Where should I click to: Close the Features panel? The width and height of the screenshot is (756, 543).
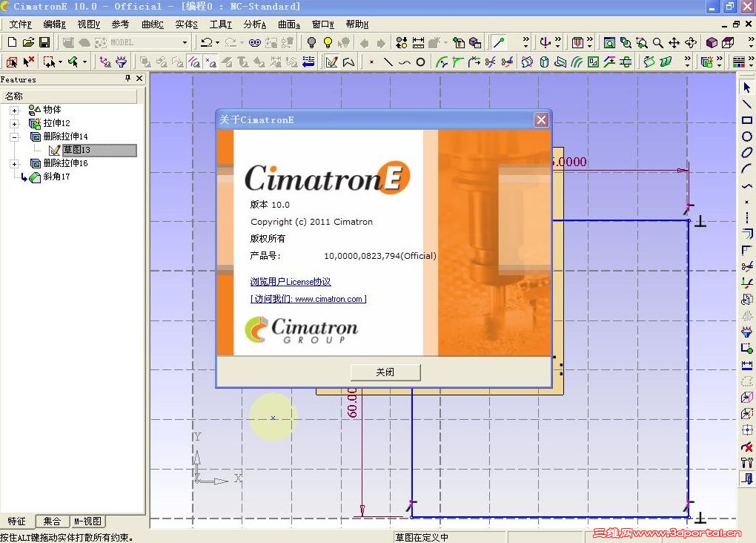[x=139, y=78]
